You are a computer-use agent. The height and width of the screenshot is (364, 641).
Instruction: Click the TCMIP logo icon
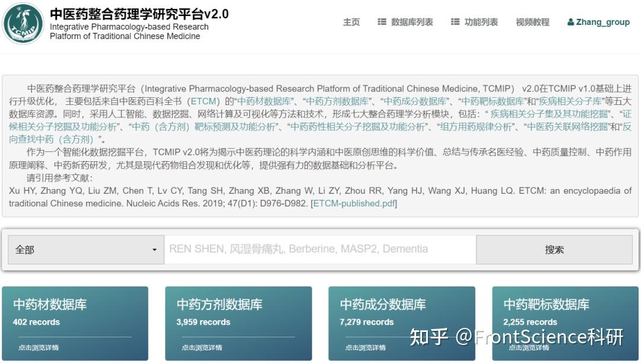click(x=22, y=24)
